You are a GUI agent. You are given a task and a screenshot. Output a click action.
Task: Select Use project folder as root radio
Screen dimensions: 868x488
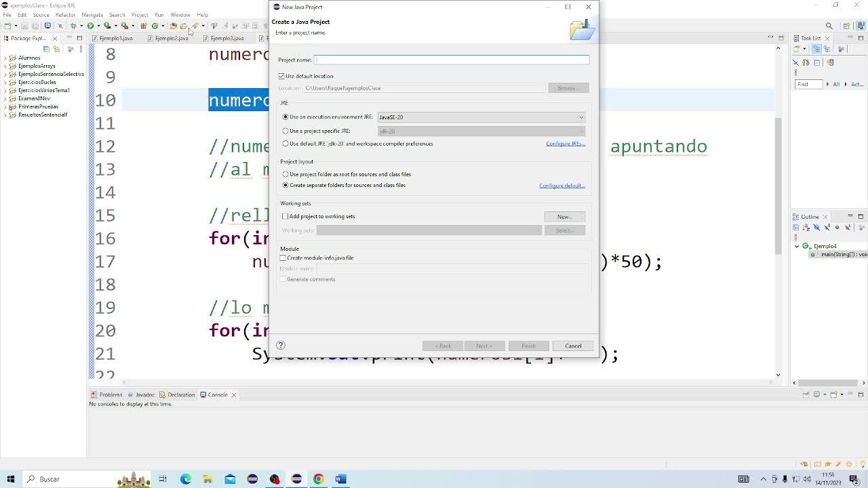pos(285,174)
